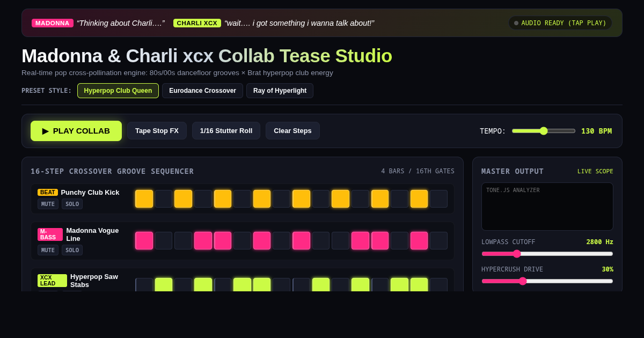The image size is (644, 338).
Task: Toggle step 2 of Hyperpop Saw Stabs
Action: pos(164,285)
